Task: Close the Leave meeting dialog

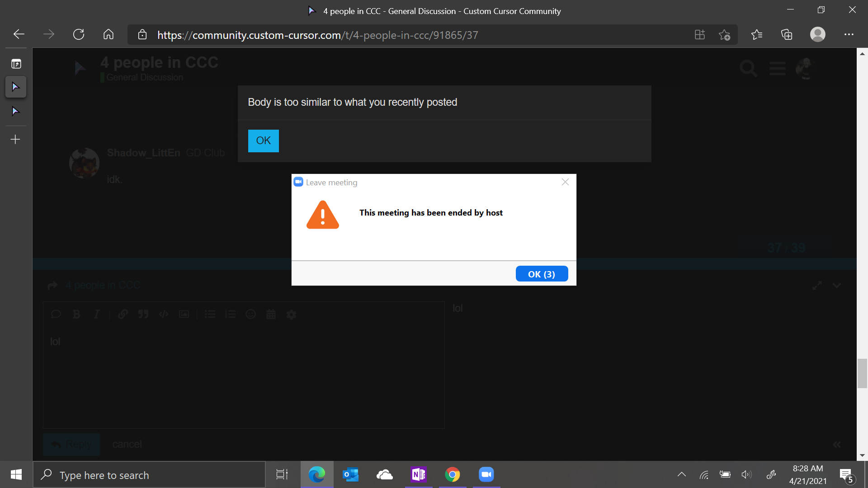Action: 565,182
